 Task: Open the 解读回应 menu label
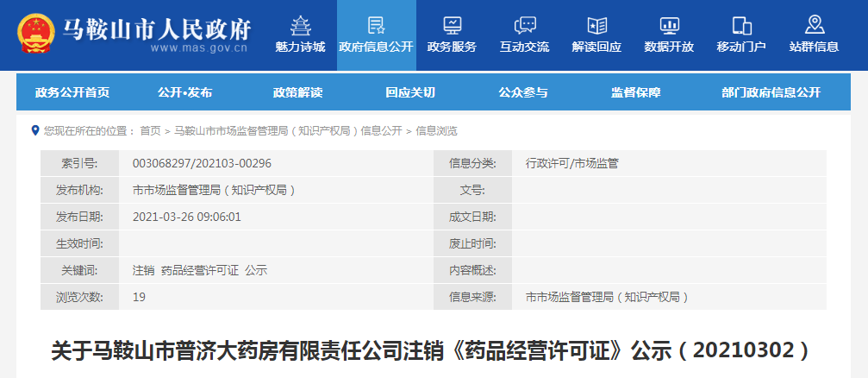(x=596, y=47)
